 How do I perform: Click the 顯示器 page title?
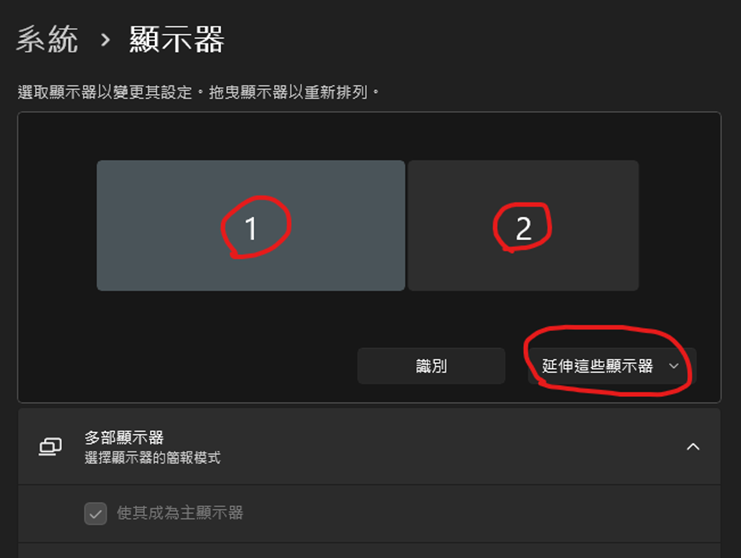click(177, 40)
